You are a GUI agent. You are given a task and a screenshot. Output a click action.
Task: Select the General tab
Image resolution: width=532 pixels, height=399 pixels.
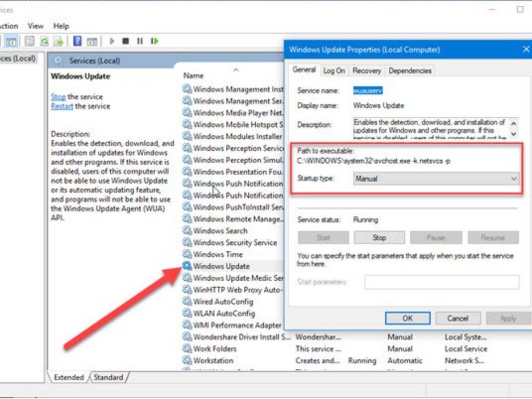point(304,70)
